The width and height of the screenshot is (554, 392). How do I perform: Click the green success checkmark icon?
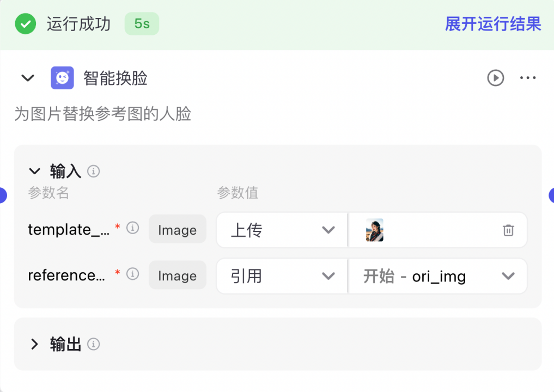tap(25, 24)
